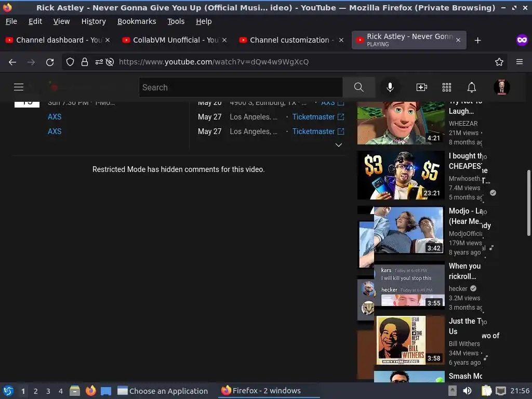Switch to workspace 2
Screen dimensions: 532x399
[36, 391]
